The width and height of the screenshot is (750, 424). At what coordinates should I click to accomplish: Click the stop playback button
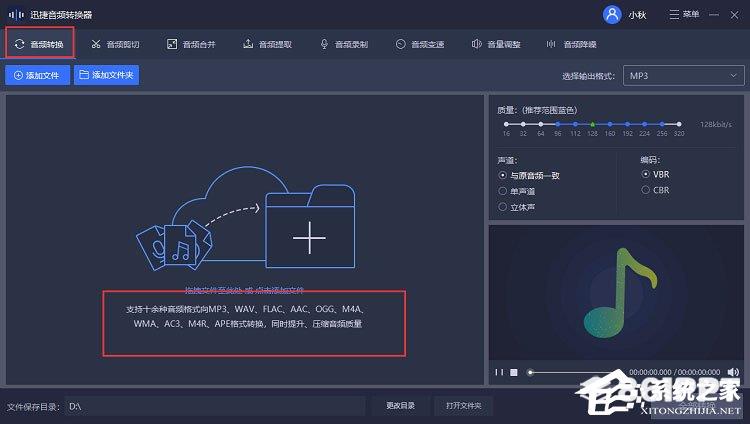[x=514, y=372]
